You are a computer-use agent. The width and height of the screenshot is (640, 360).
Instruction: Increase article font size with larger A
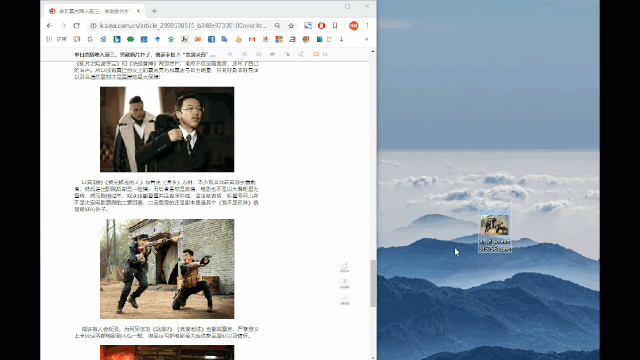coord(244,54)
